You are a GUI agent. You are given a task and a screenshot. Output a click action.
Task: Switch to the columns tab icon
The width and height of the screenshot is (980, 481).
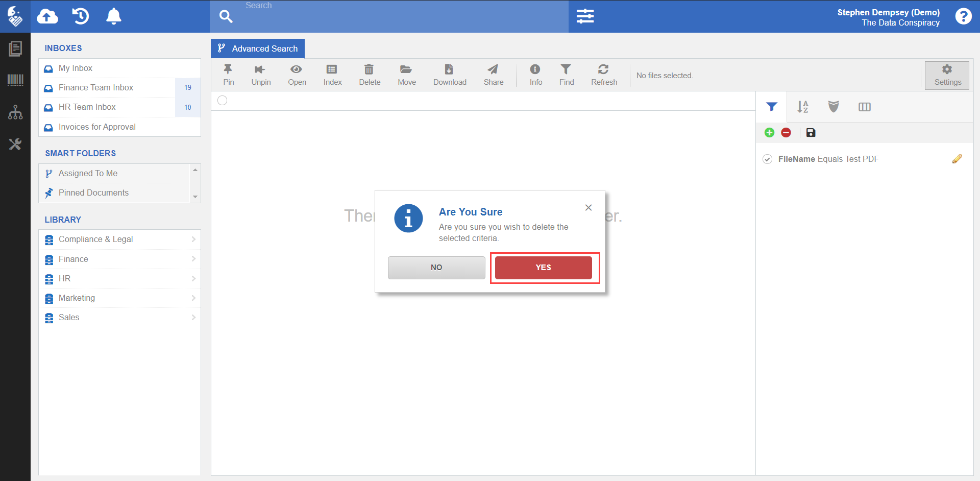tap(865, 107)
